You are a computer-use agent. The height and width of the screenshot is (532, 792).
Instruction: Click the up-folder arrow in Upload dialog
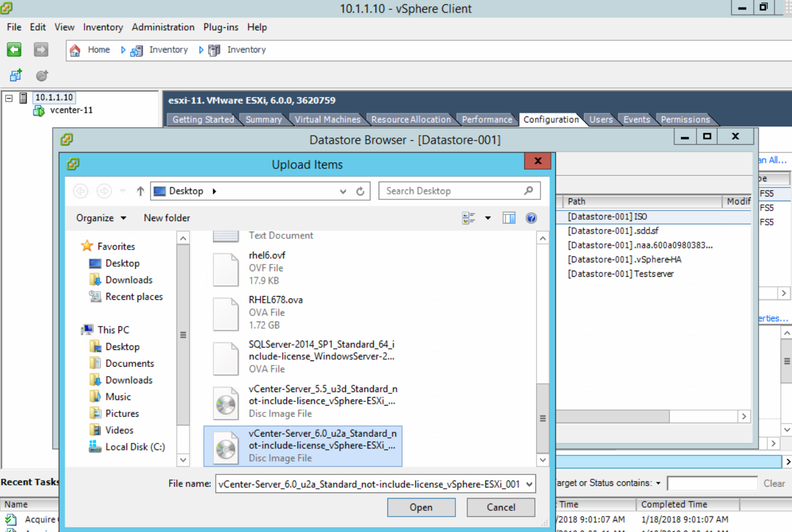point(140,191)
